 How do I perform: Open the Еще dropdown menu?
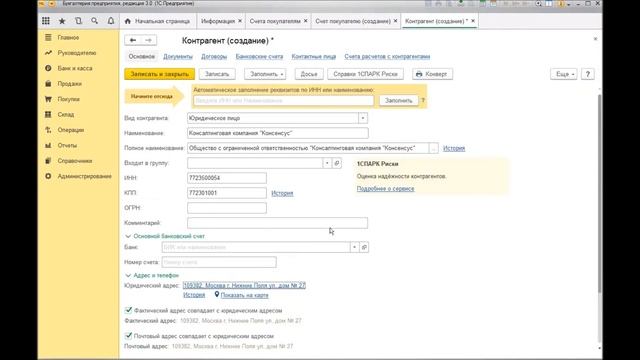(x=564, y=74)
